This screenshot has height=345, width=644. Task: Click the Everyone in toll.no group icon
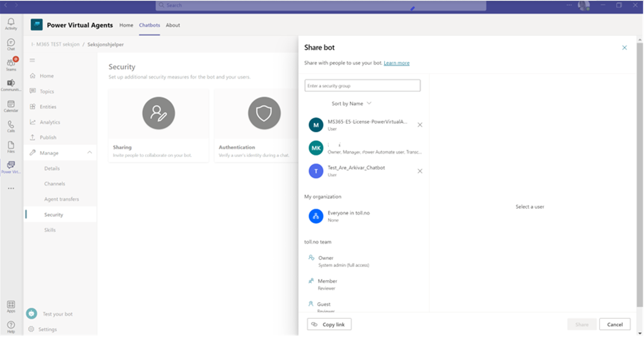(316, 216)
